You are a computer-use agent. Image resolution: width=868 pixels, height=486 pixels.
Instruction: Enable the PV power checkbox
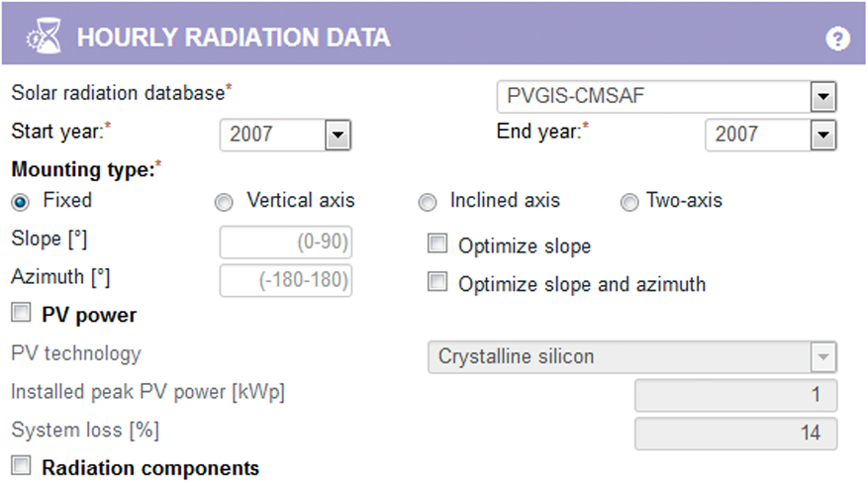click(21, 314)
